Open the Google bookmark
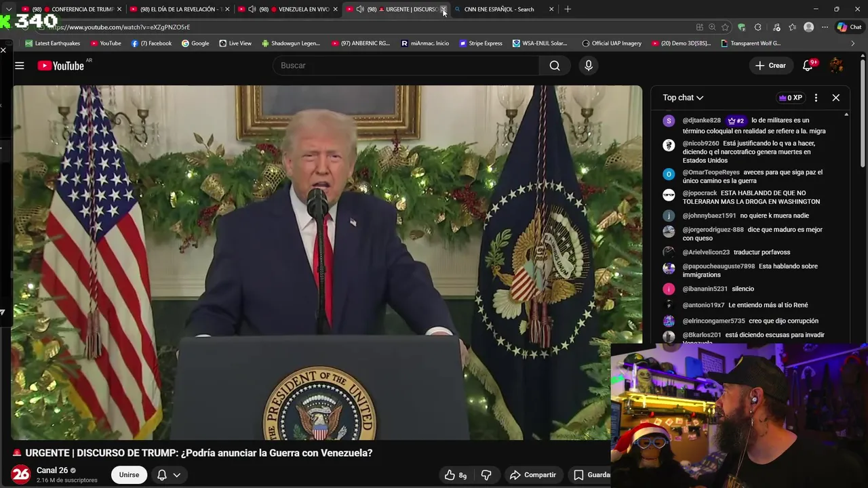Image resolution: width=868 pixels, height=488 pixels. point(195,43)
